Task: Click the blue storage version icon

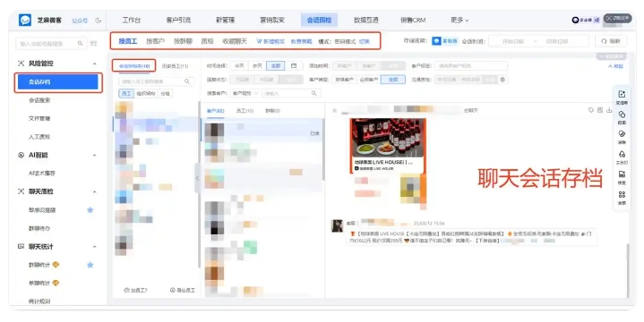Action: 436,41
